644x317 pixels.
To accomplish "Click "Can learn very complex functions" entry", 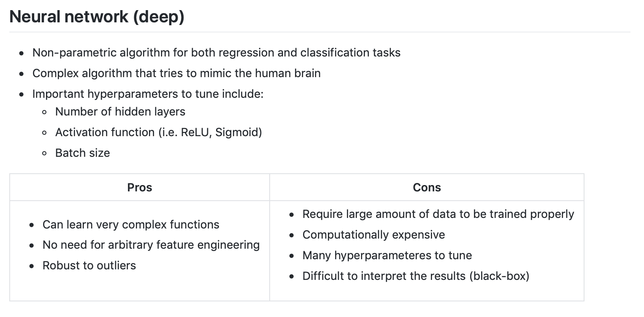I will 131,225.
